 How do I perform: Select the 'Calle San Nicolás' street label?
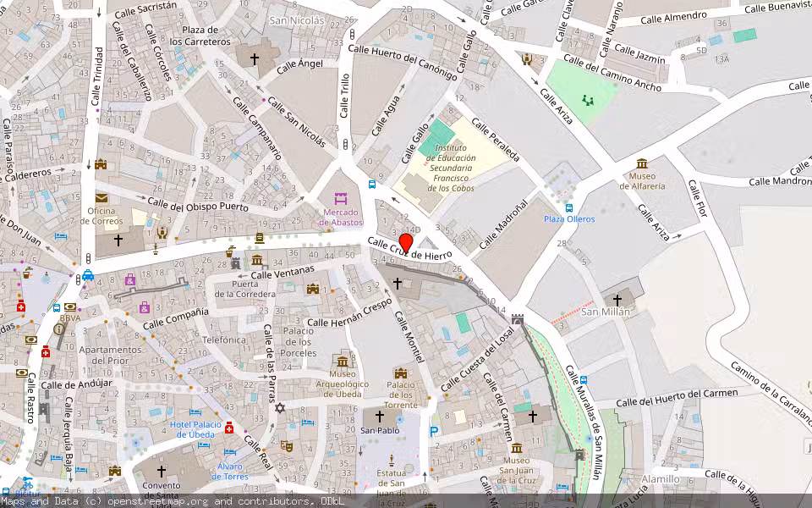(297, 122)
